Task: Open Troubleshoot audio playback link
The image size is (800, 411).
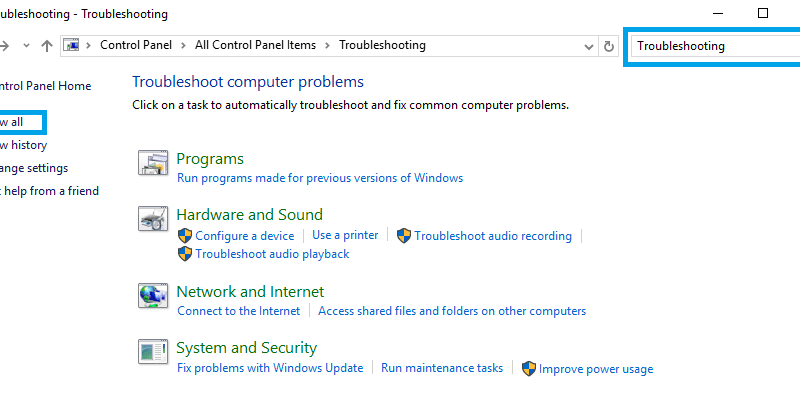Action: [272, 254]
